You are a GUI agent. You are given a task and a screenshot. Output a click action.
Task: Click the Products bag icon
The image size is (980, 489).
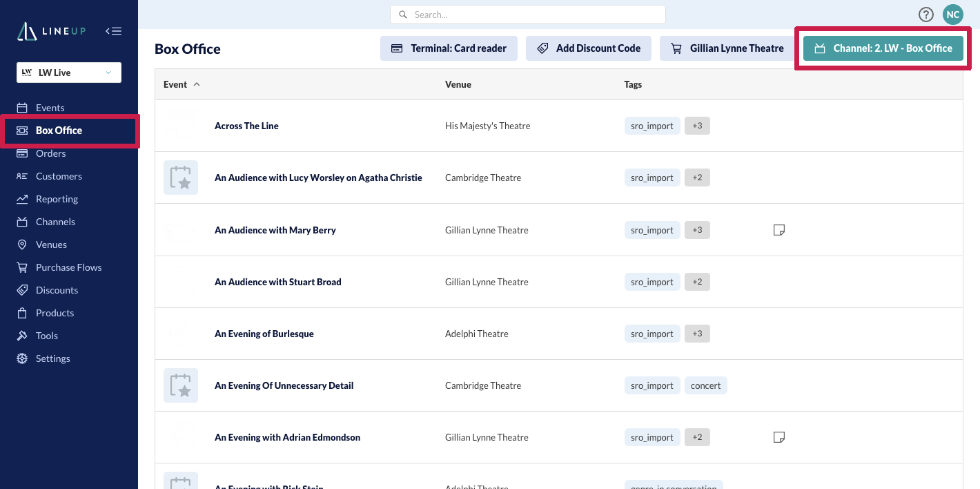pyautogui.click(x=22, y=313)
